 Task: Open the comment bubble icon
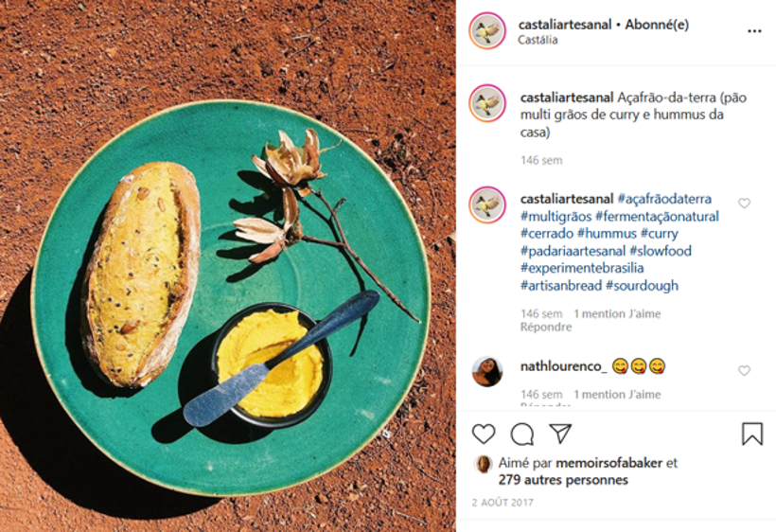tap(522, 434)
